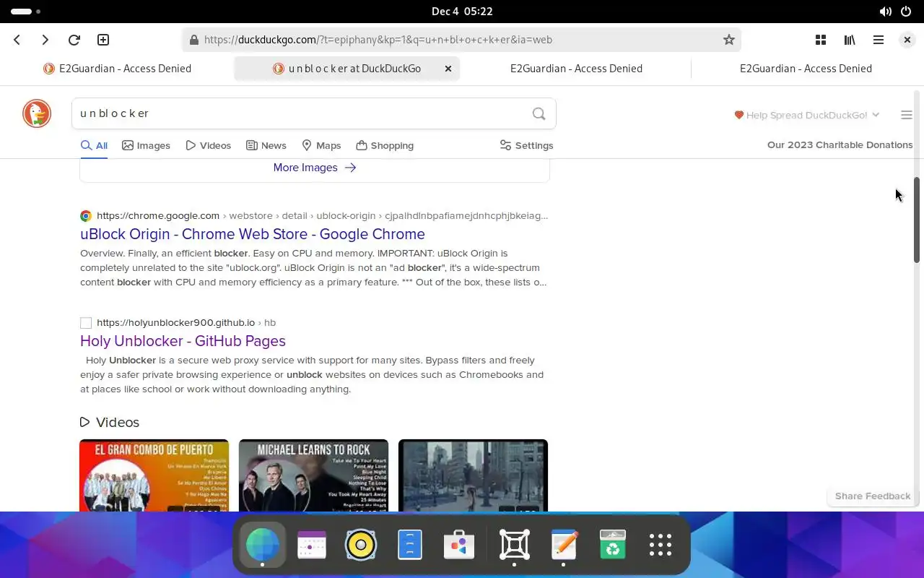924x578 pixels.
Task: Open the screenshot tool in the dock
Action: tap(515, 545)
